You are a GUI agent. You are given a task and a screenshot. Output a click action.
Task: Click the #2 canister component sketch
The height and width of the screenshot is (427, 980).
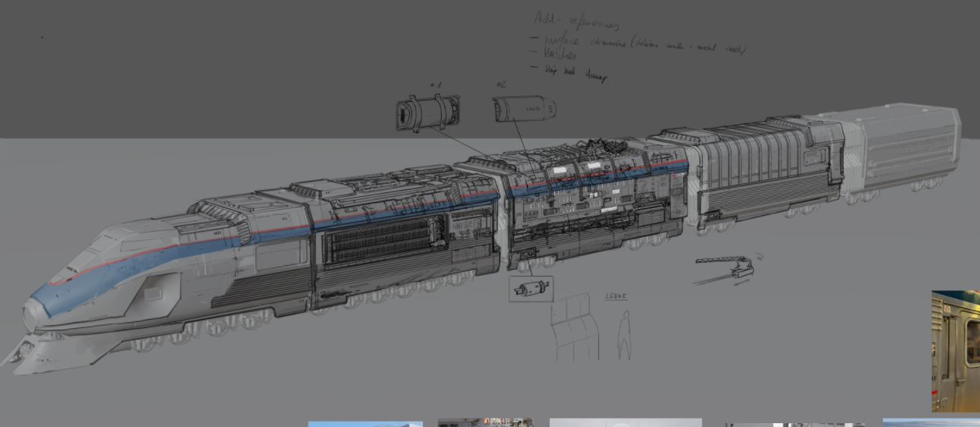click(x=524, y=109)
